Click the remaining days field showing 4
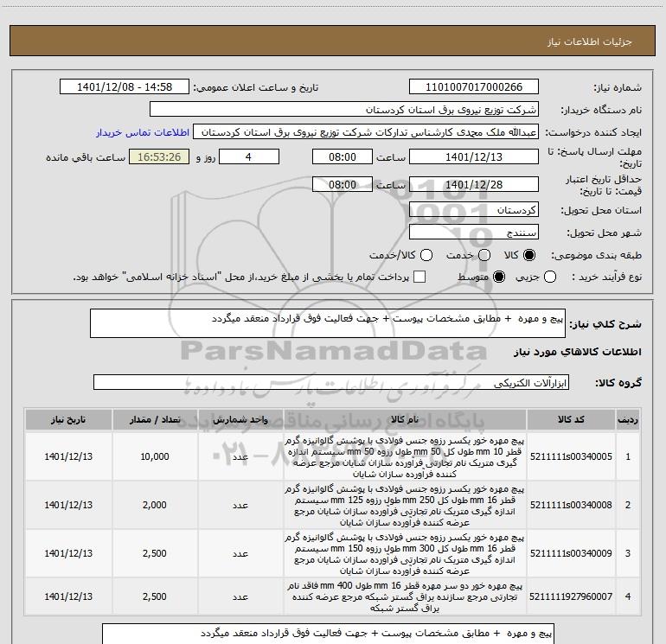The height and width of the screenshot is (644, 666). (249, 157)
